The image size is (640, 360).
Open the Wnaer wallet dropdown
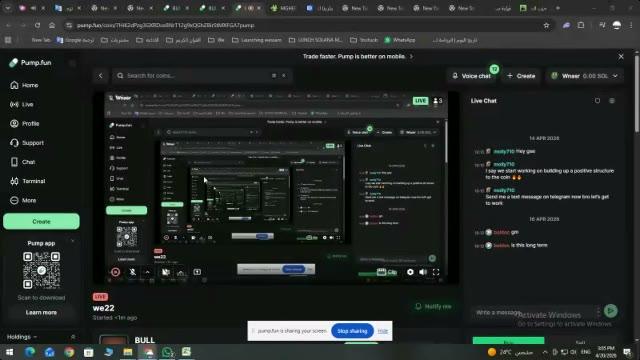point(584,76)
